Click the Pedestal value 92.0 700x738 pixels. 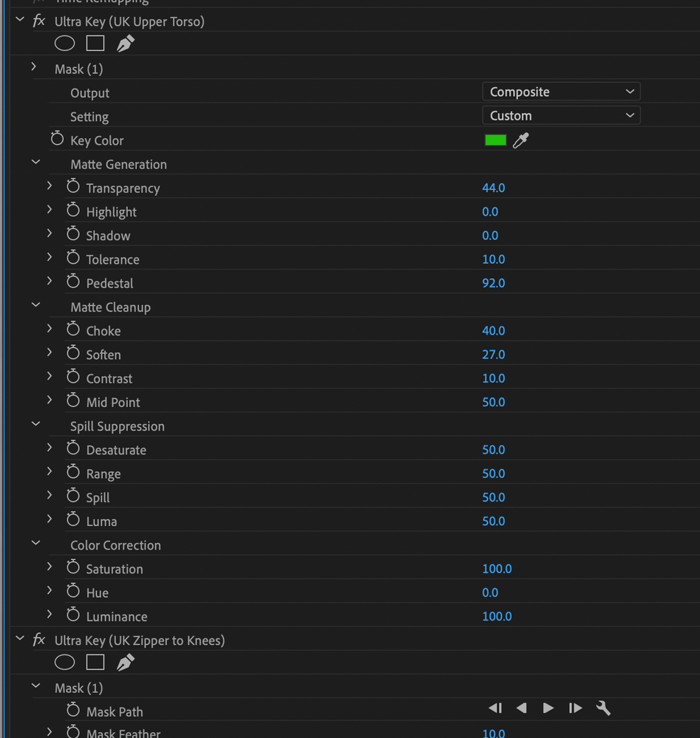coord(494,283)
